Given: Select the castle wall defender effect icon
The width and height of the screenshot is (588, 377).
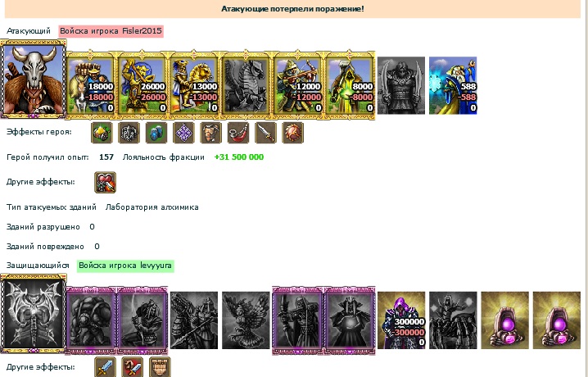Looking at the screenshot, I should (x=161, y=367).
